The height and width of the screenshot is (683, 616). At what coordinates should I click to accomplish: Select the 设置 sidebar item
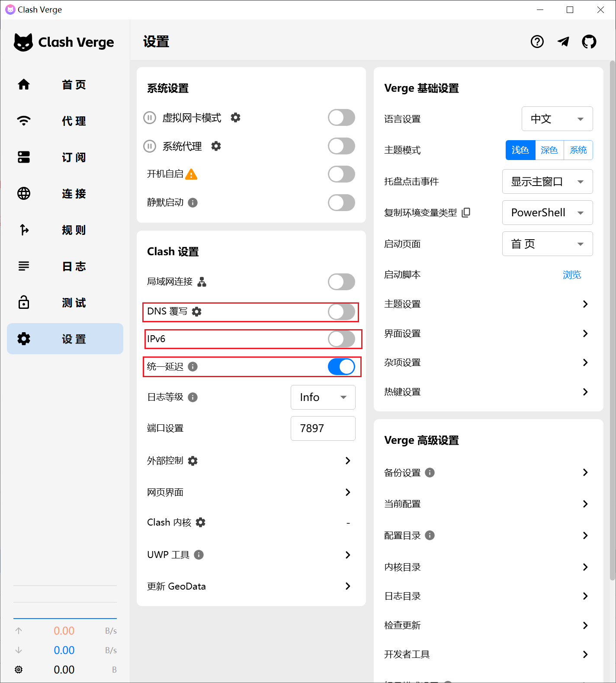coord(65,339)
